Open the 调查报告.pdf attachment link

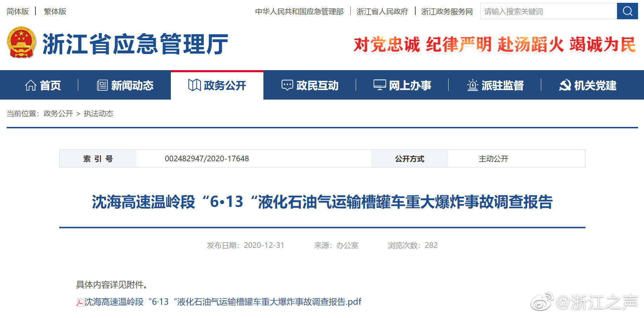tap(223, 302)
